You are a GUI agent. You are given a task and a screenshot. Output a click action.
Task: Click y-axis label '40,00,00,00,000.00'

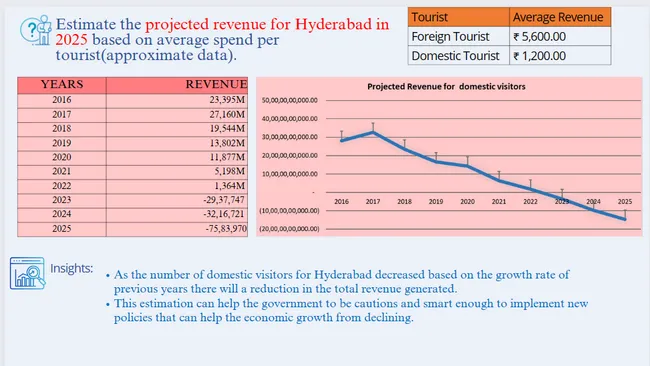point(289,119)
